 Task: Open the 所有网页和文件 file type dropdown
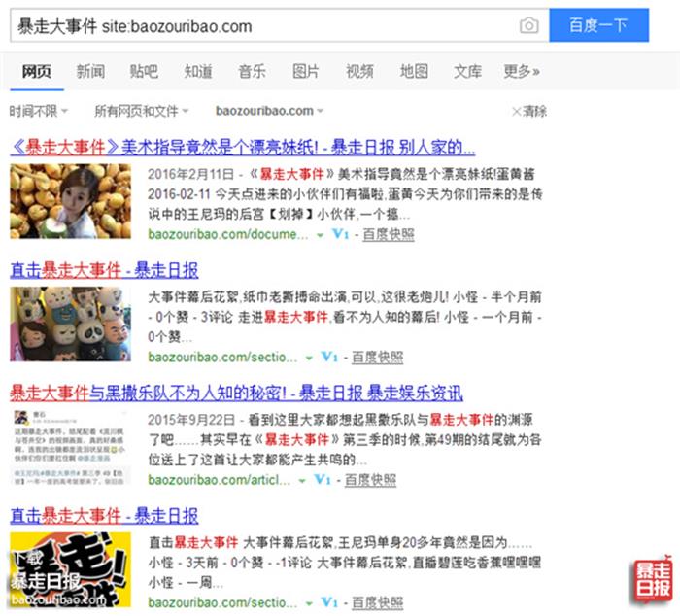click(x=142, y=111)
